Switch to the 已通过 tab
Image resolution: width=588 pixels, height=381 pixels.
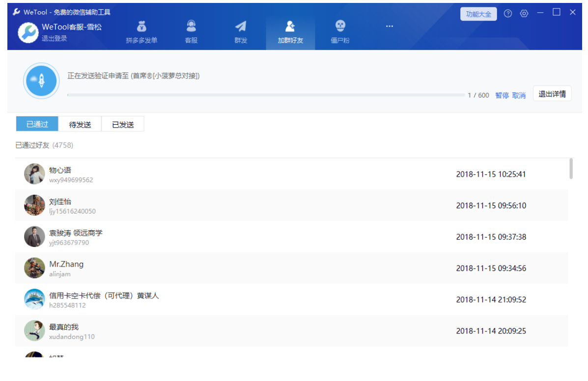[x=37, y=124]
